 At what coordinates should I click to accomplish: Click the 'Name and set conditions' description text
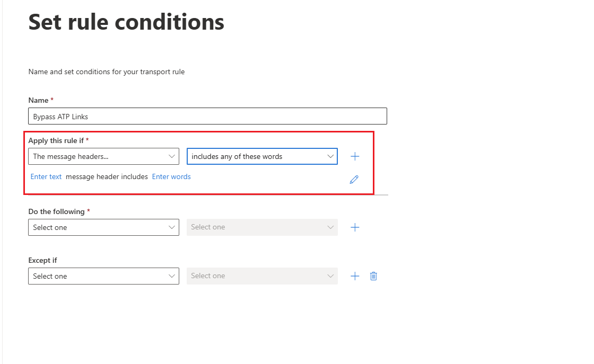point(107,72)
